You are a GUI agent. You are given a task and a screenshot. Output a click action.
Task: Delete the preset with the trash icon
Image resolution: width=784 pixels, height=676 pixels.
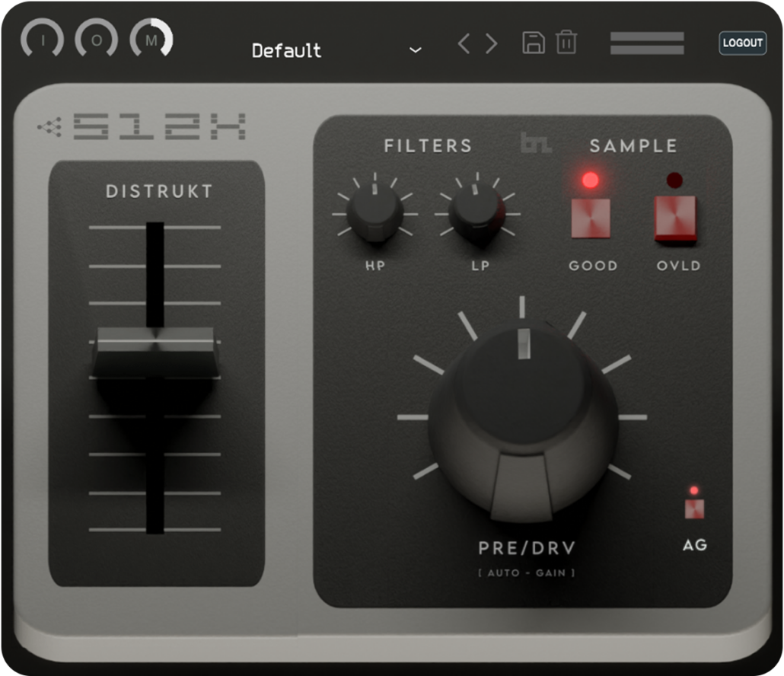coord(566,43)
